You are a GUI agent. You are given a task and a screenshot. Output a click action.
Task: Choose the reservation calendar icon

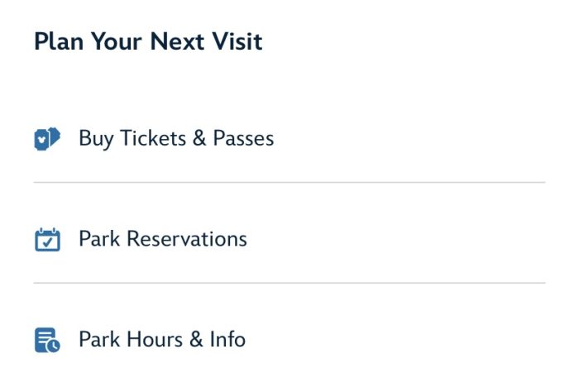click(x=47, y=240)
